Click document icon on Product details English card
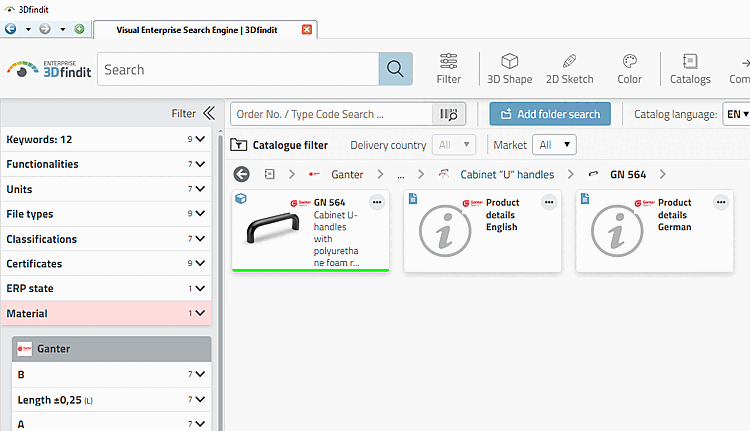This screenshot has height=431, width=750. click(413, 198)
